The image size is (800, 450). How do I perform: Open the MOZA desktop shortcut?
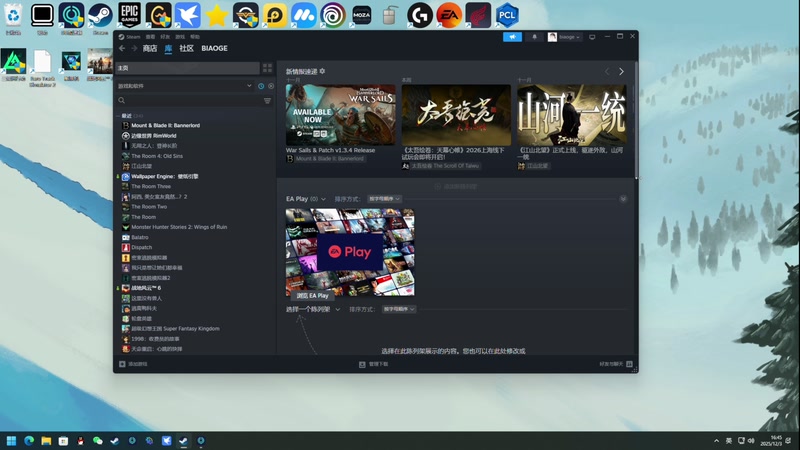[x=362, y=15]
